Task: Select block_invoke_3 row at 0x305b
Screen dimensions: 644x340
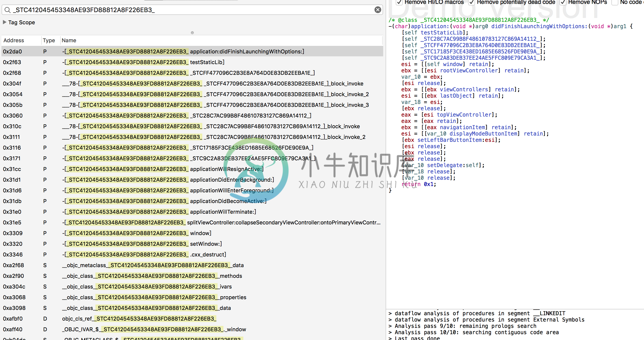Action: click(x=192, y=105)
